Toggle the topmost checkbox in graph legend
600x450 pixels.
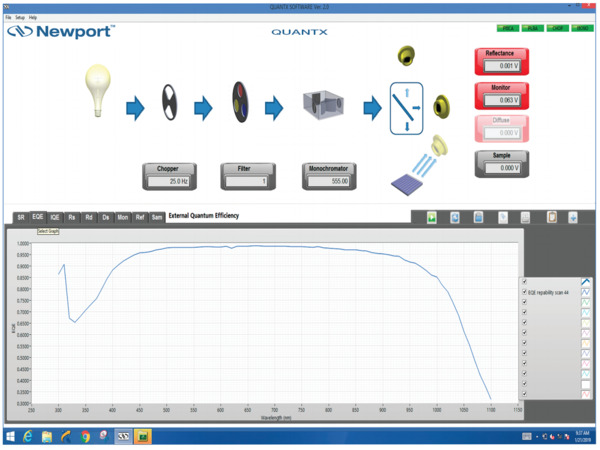(x=525, y=281)
